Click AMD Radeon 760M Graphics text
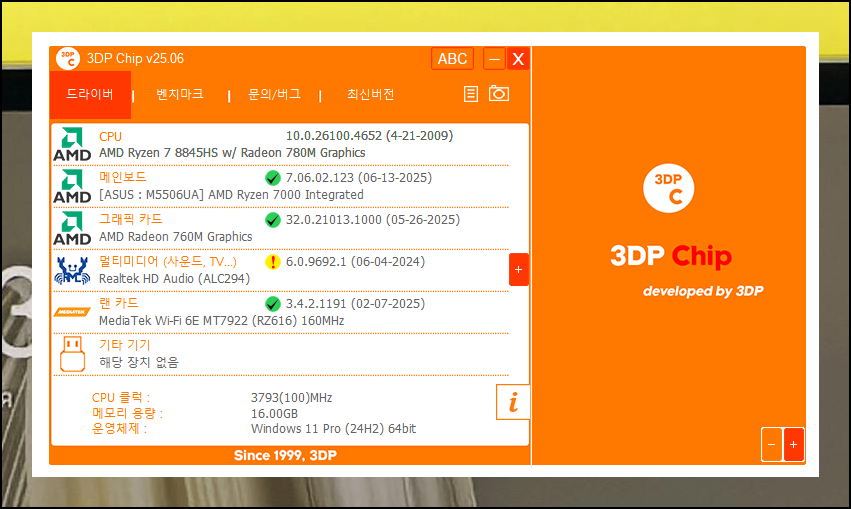 175,237
